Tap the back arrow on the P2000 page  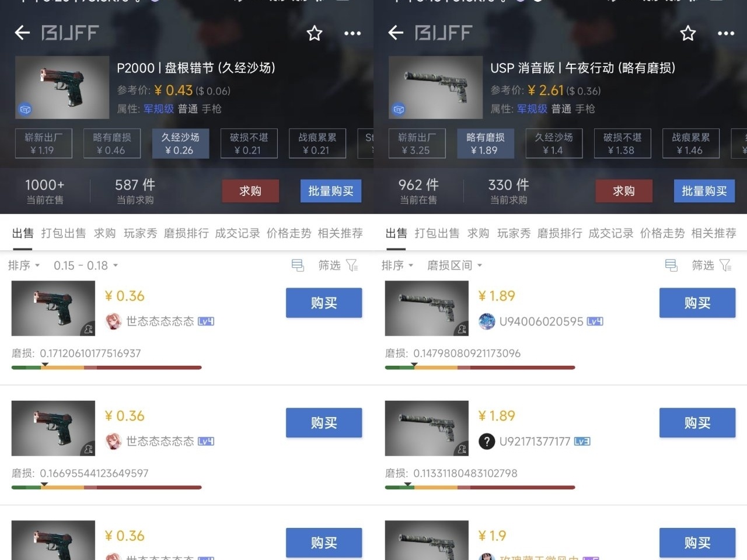(x=22, y=33)
